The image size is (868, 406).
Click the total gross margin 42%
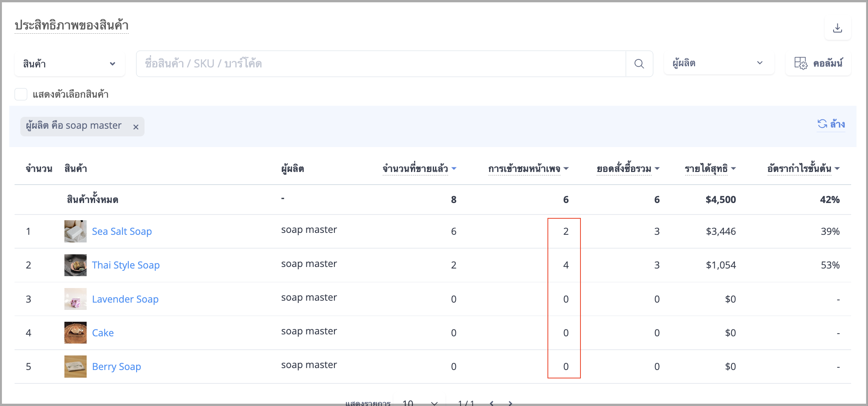pyautogui.click(x=830, y=200)
